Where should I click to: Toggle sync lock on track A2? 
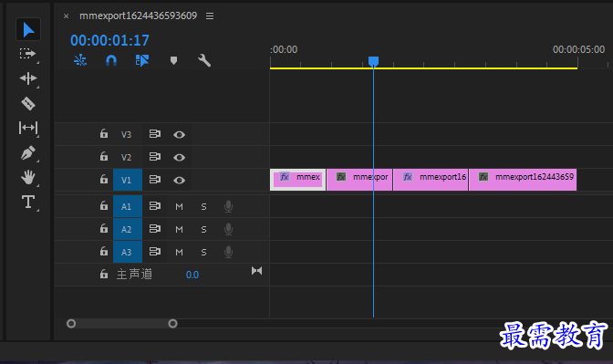pyautogui.click(x=155, y=229)
